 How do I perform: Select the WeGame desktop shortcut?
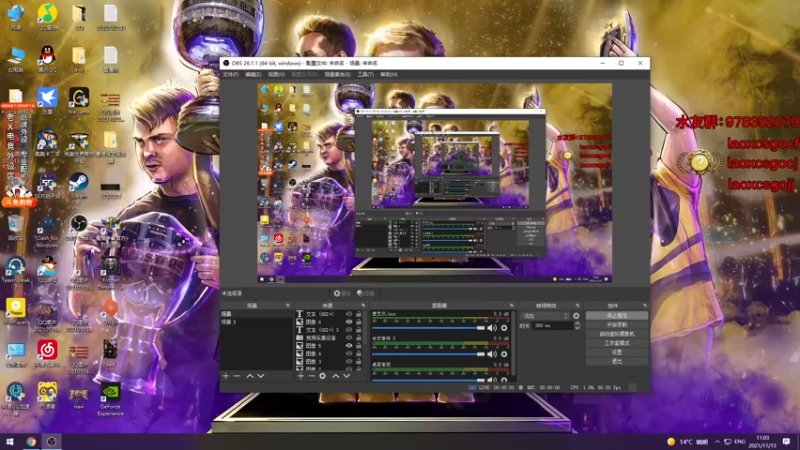coord(79,101)
